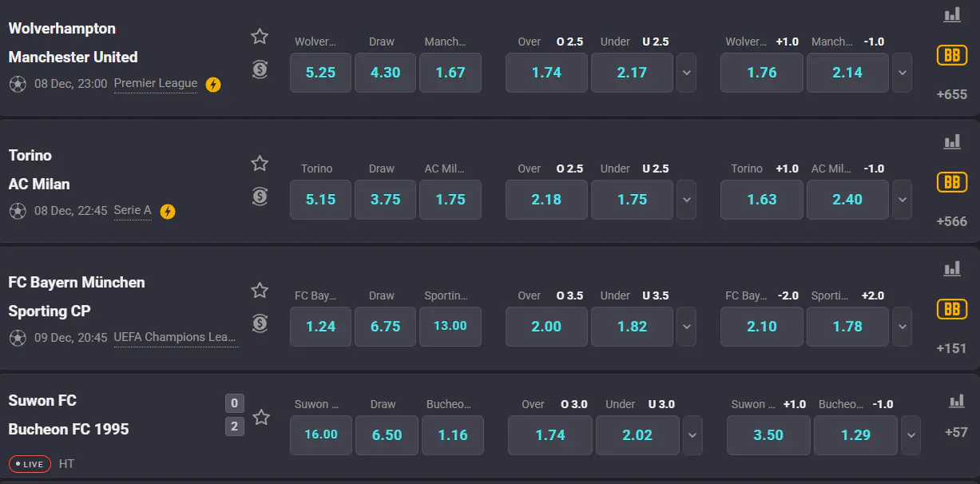
Task: Click the soccer ball icon next to 09 Dec
Action: 17,338
